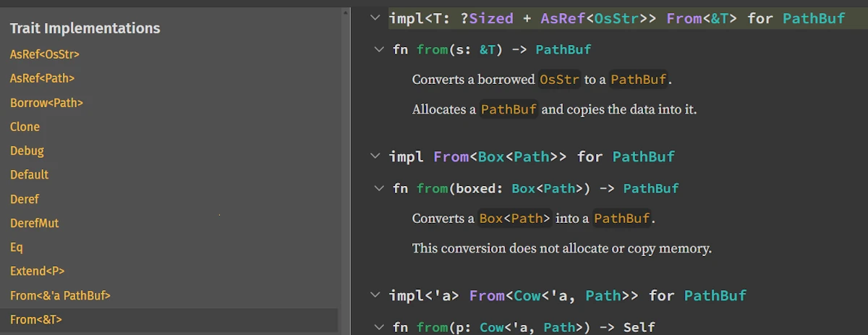
Task: Collapse the fn from(boxed: Box<Path>) method
Action: coord(378,188)
